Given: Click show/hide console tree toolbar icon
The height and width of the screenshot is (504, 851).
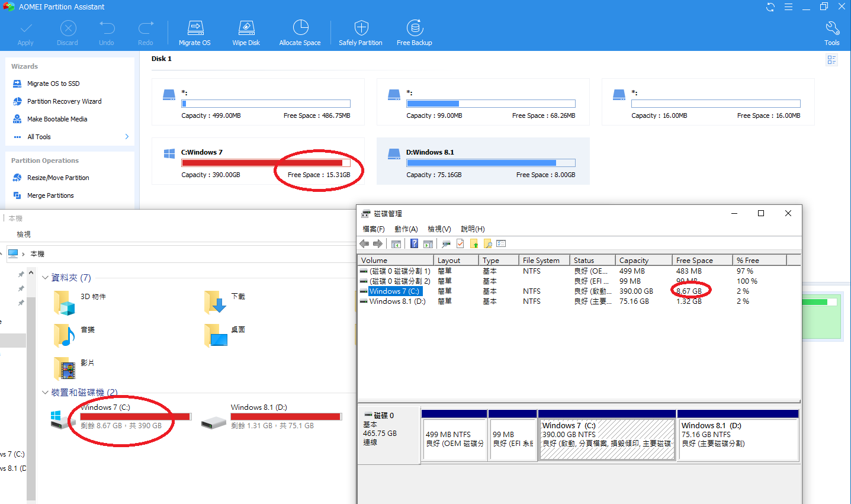Looking at the screenshot, I should tap(396, 244).
